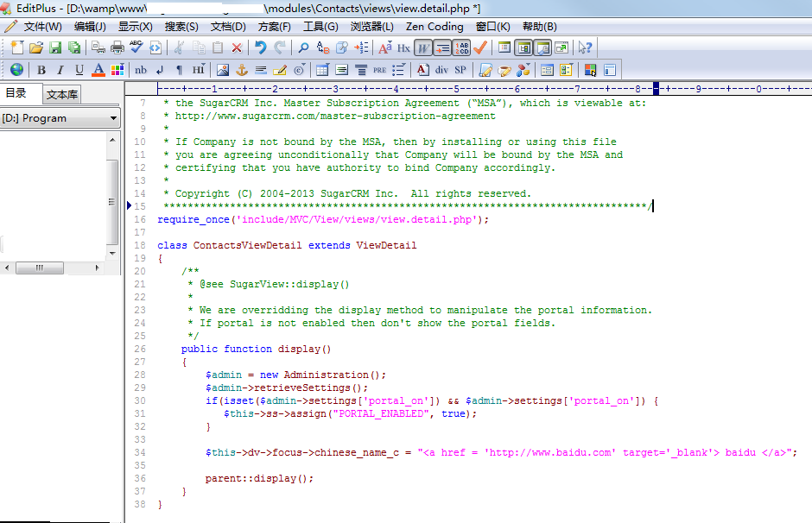Apply bold HTML tag
Image resolution: width=812 pixels, height=523 pixels.
[x=41, y=70]
